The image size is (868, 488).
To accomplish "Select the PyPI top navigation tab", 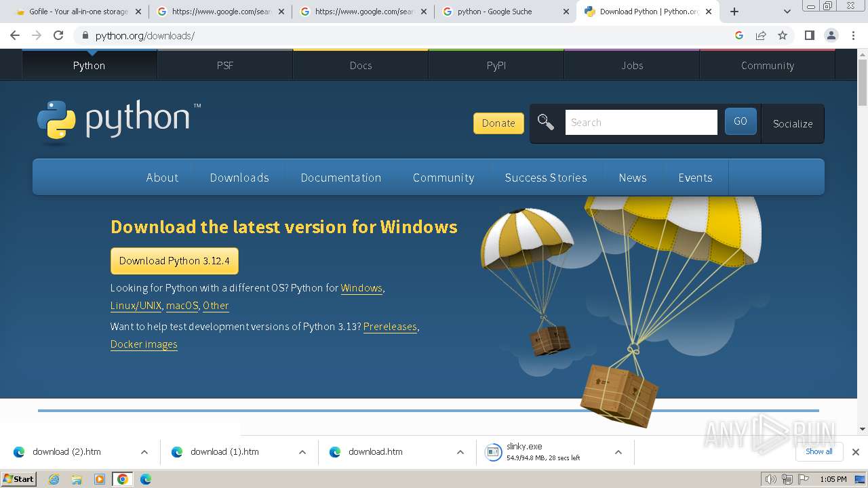I will tap(496, 65).
